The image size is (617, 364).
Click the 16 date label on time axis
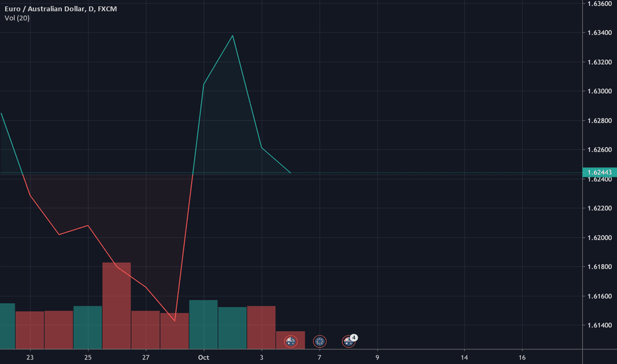(522, 357)
